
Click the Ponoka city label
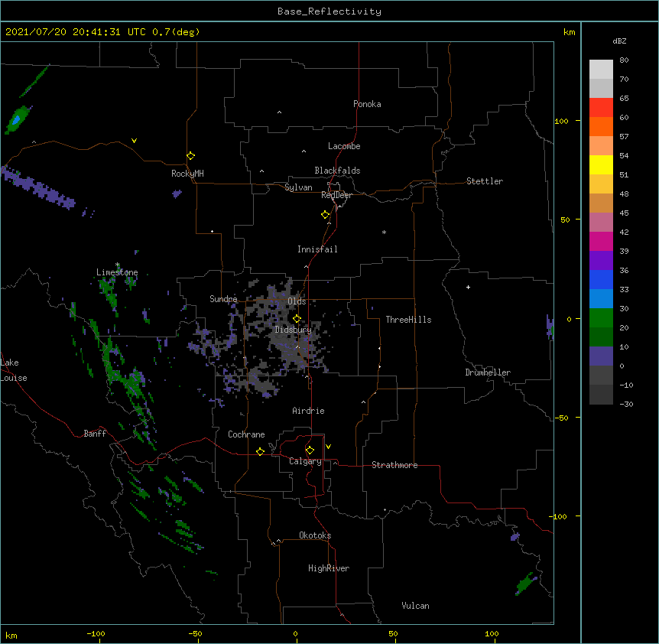367,104
